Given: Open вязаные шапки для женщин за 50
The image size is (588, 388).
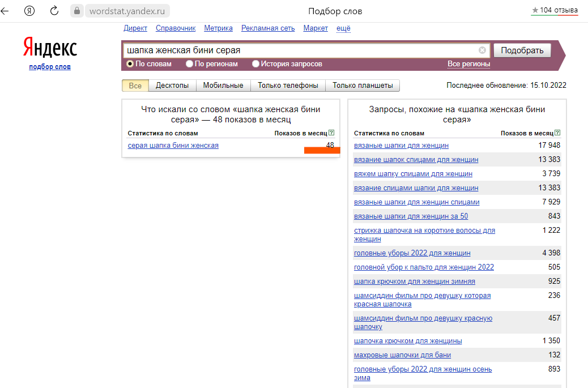Looking at the screenshot, I should [x=411, y=216].
